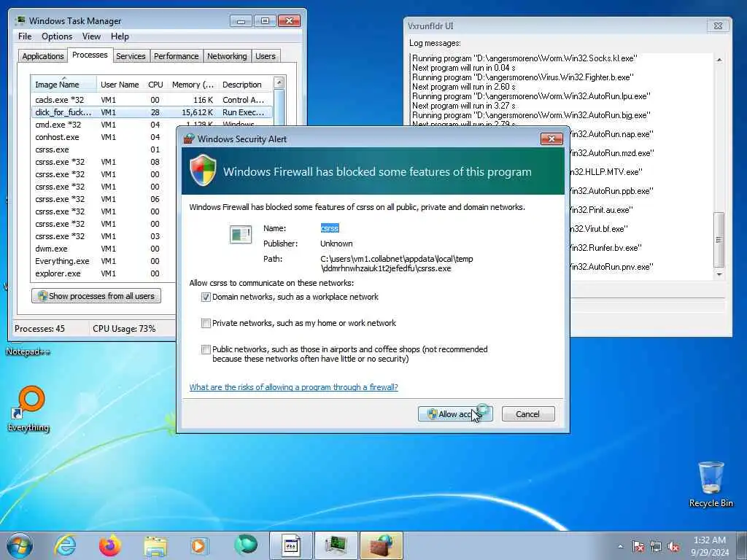Viewport: 747px width, 560px height.
Task: Sort processes by Image Name column
Action: point(63,85)
